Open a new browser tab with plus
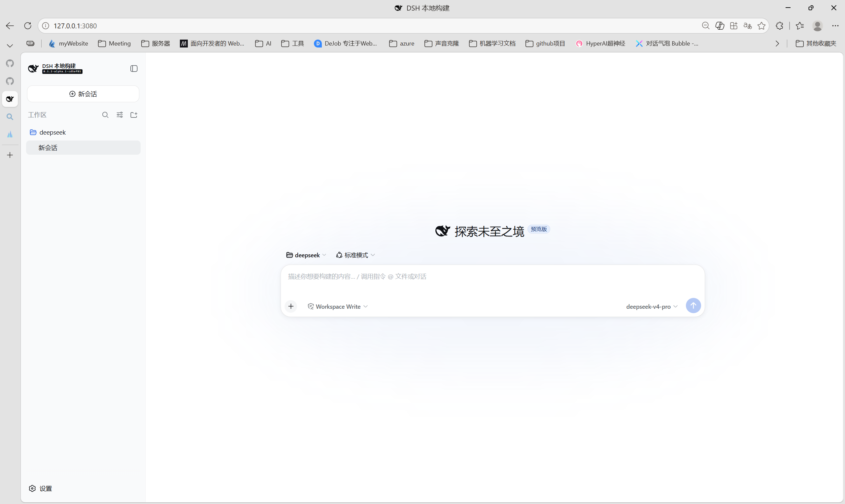 [10, 155]
